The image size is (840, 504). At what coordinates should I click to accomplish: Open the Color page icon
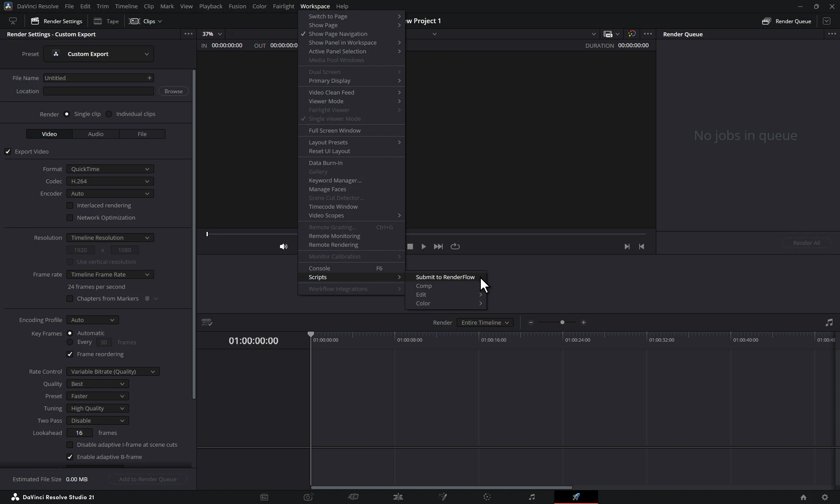(x=487, y=497)
